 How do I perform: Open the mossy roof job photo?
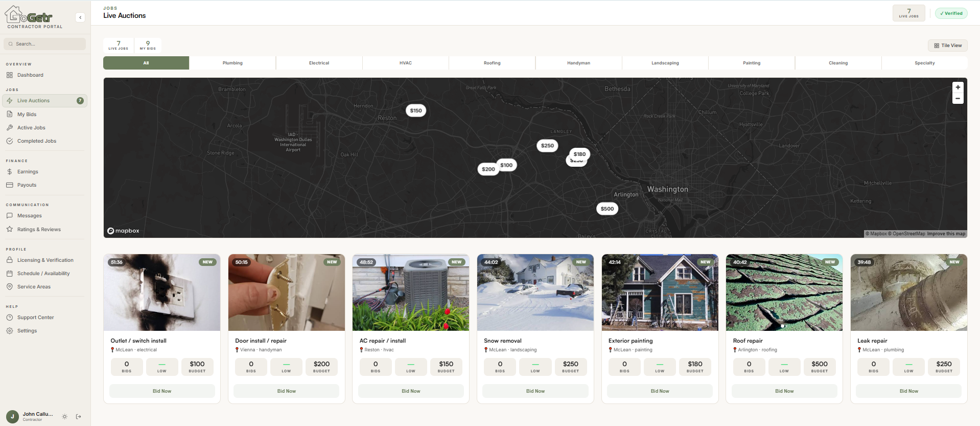tap(784, 293)
